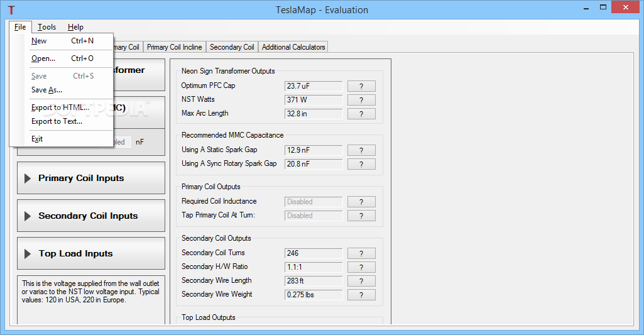Switch to the Additional Calculators tab
Viewport: 644px width, 335px height.
click(293, 47)
